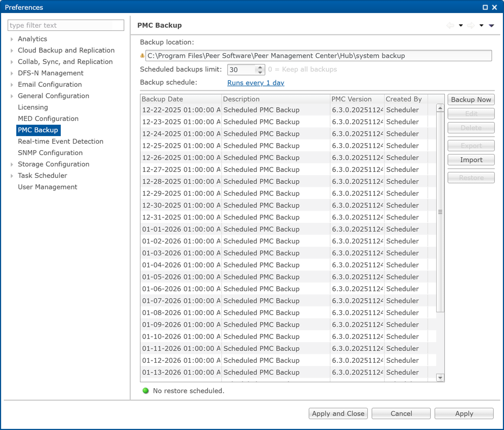Sort by the Created By column header
This screenshot has width=504, height=430.
[406, 99]
